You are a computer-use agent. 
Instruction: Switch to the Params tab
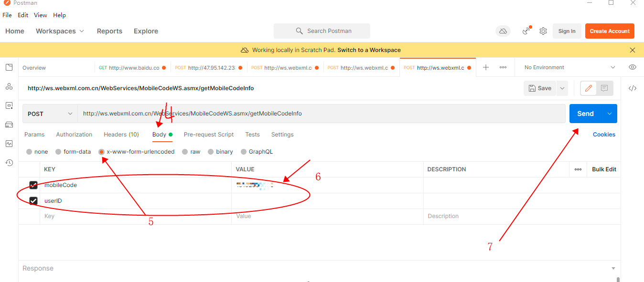pos(34,135)
